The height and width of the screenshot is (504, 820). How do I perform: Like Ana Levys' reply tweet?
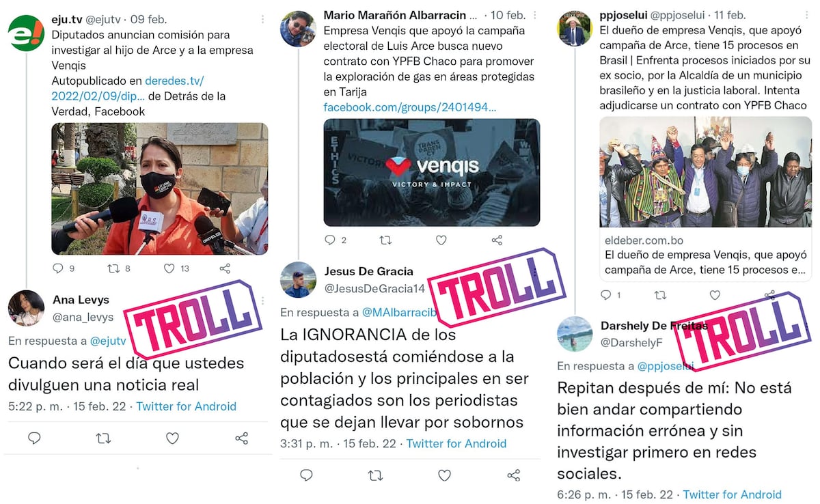click(172, 438)
